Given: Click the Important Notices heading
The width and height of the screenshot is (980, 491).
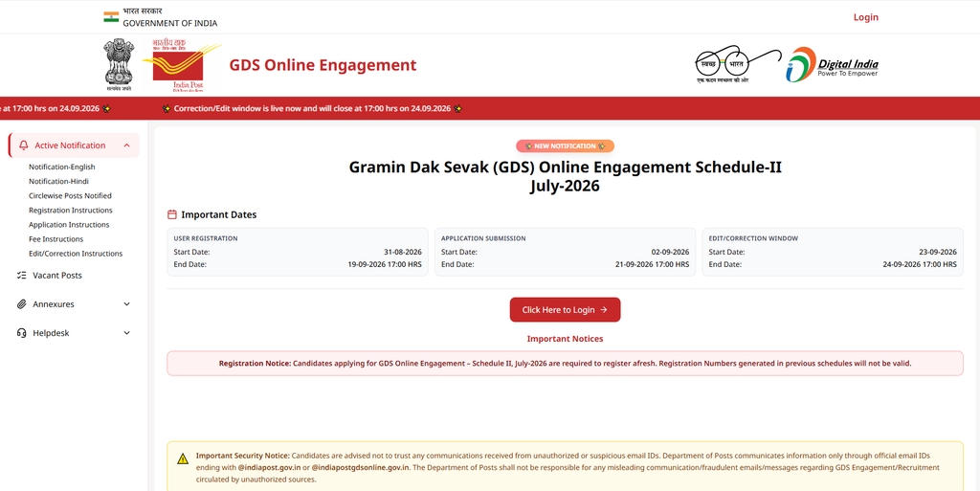Looking at the screenshot, I should tap(565, 339).
